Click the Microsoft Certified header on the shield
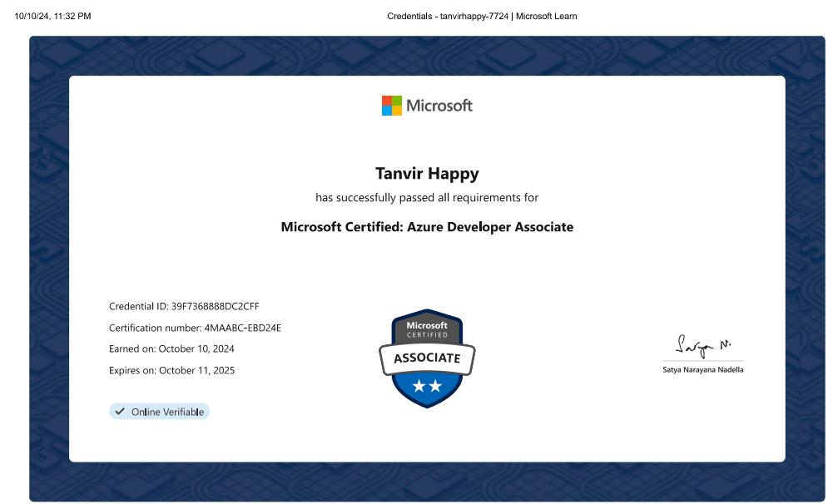This screenshot has width=833, height=504. (x=427, y=329)
